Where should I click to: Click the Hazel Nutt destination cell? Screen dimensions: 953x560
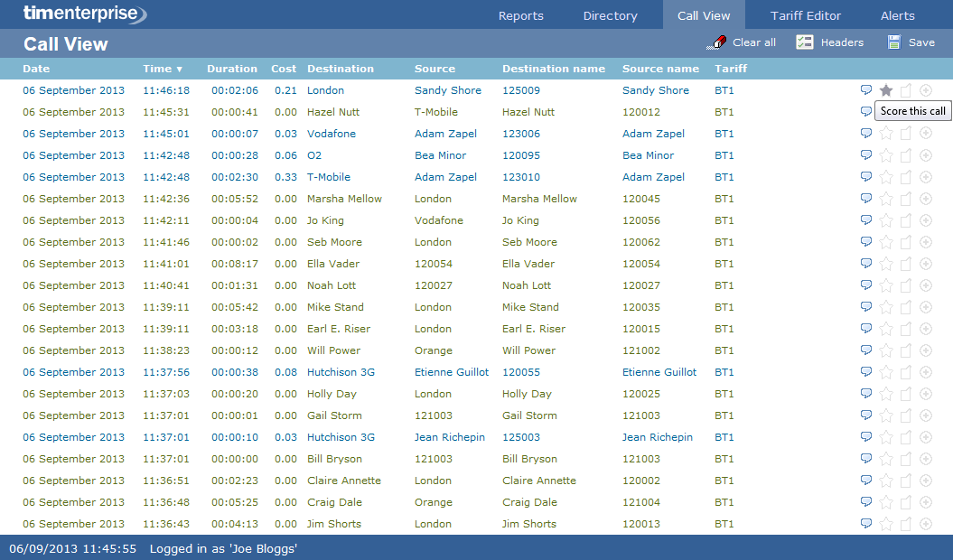point(333,112)
